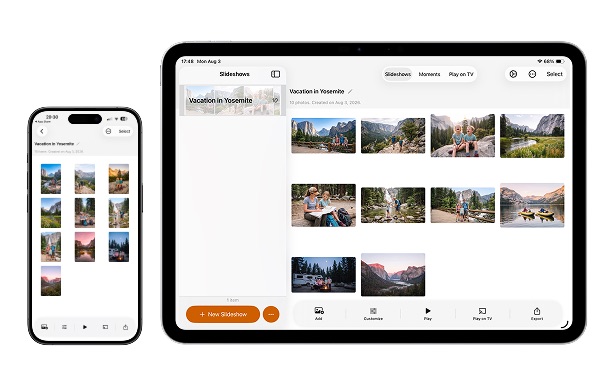Open the family by waterfall photo on iPhone
Screen dimensions: 600x385
pos(51,247)
